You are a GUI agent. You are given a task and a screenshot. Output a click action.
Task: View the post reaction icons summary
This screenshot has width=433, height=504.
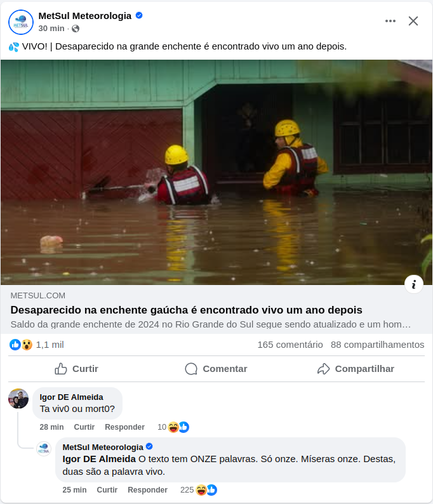[21, 345]
